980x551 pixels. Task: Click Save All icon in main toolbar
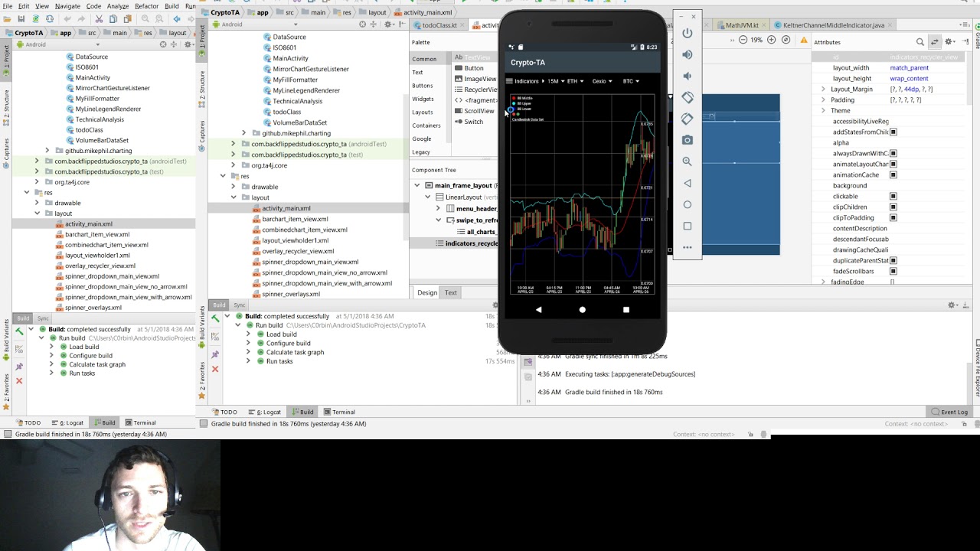tap(21, 18)
